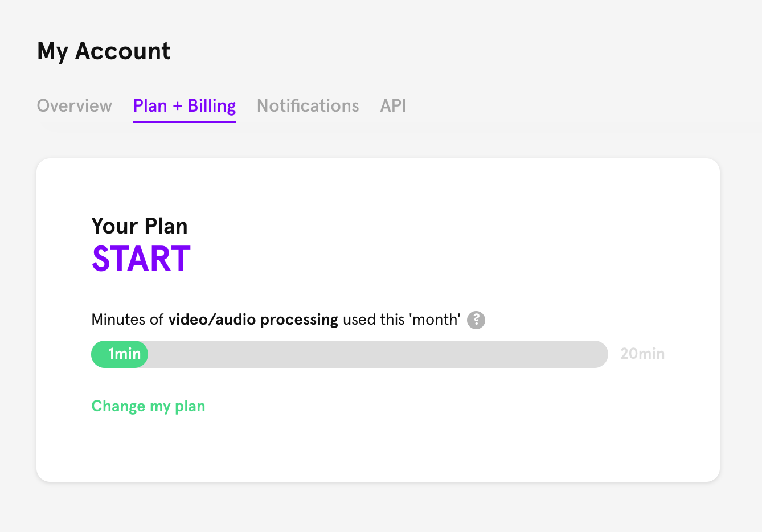The image size is (762, 532).
Task: Click the 1min text inside progress bar
Action: (x=125, y=354)
